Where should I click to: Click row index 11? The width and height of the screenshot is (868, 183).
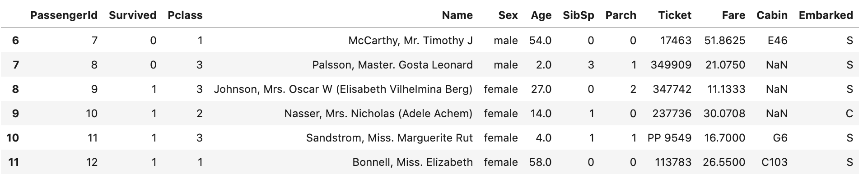point(14,162)
